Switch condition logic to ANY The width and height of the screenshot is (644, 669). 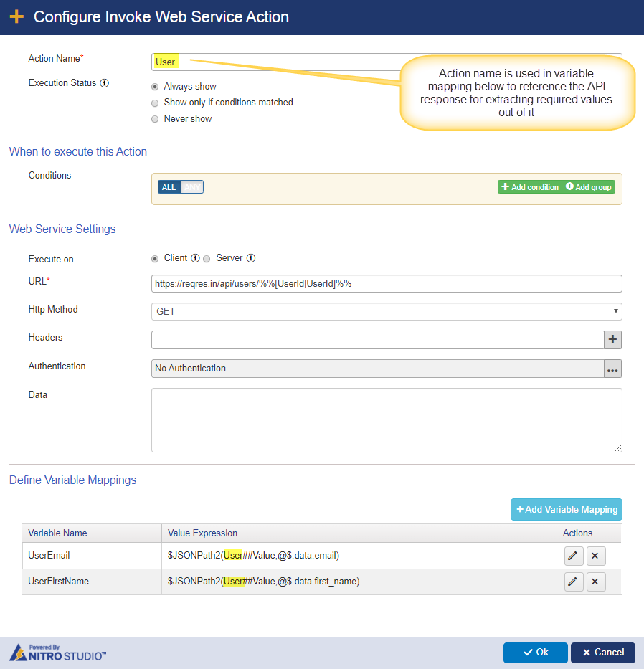pyautogui.click(x=192, y=187)
